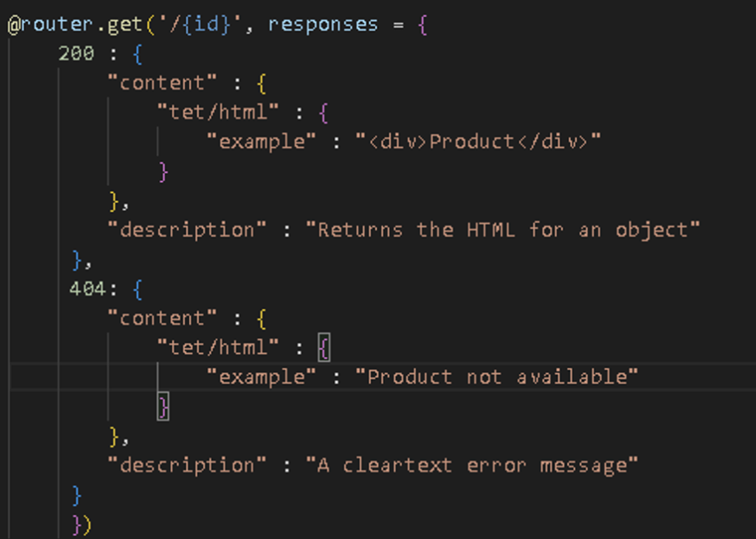
Task: Click "tet/html" key in the 404 block
Action: coord(217,348)
